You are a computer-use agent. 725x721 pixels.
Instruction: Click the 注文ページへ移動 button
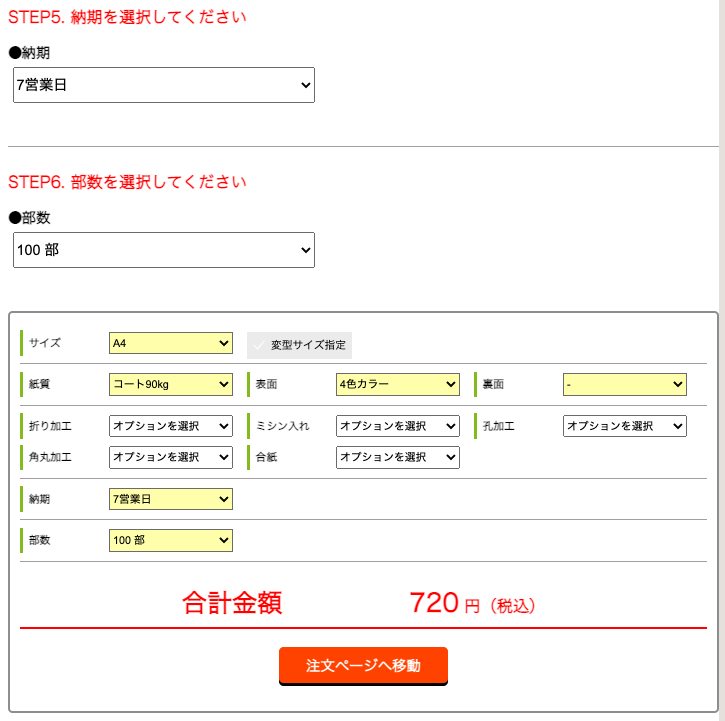[x=363, y=666]
